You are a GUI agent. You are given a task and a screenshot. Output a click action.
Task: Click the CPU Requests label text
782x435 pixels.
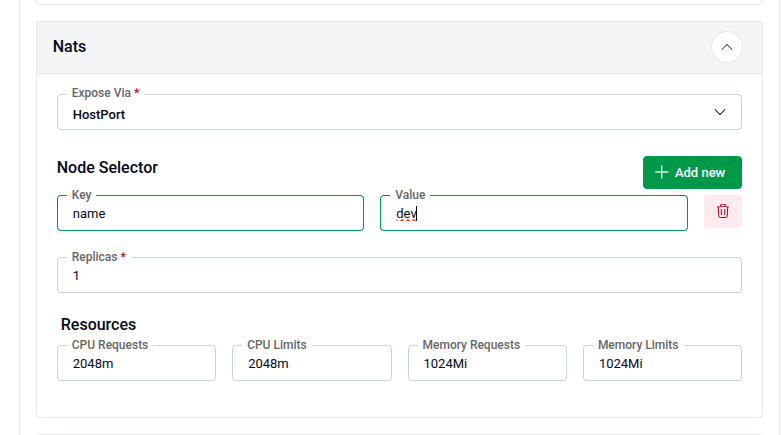click(x=110, y=345)
